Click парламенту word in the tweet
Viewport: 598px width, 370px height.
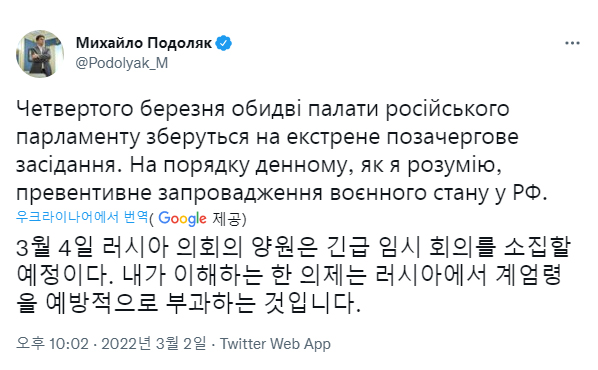[x=78, y=138]
